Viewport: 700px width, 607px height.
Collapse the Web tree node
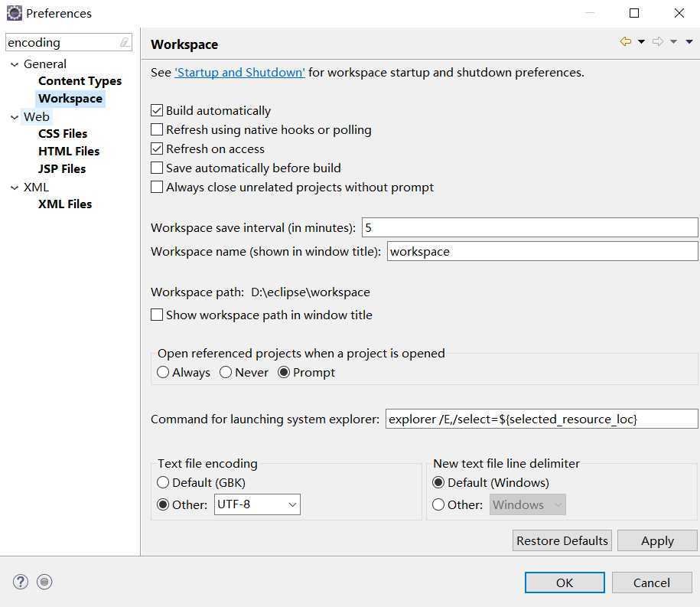[14, 117]
